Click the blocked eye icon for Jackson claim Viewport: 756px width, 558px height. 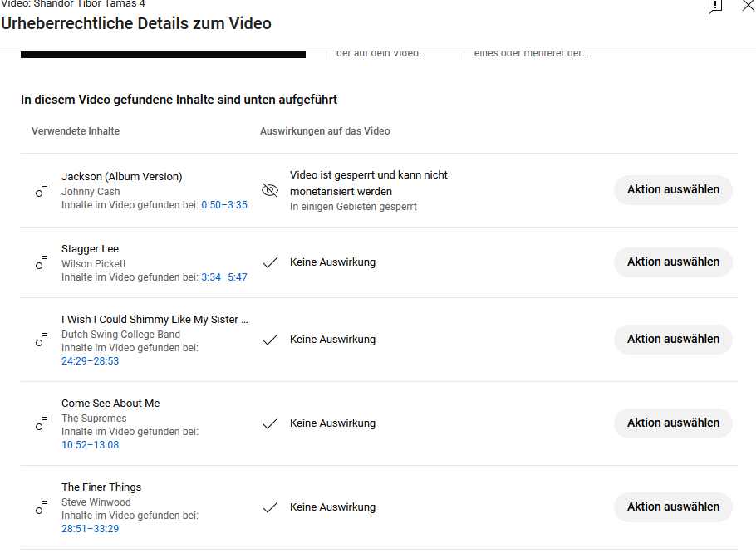[x=270, y=190]
